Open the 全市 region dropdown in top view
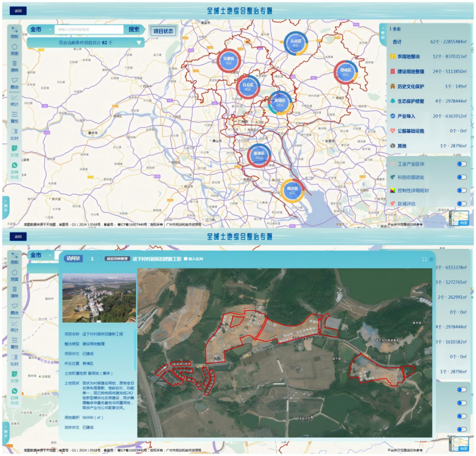 click(x=40, y=29)
